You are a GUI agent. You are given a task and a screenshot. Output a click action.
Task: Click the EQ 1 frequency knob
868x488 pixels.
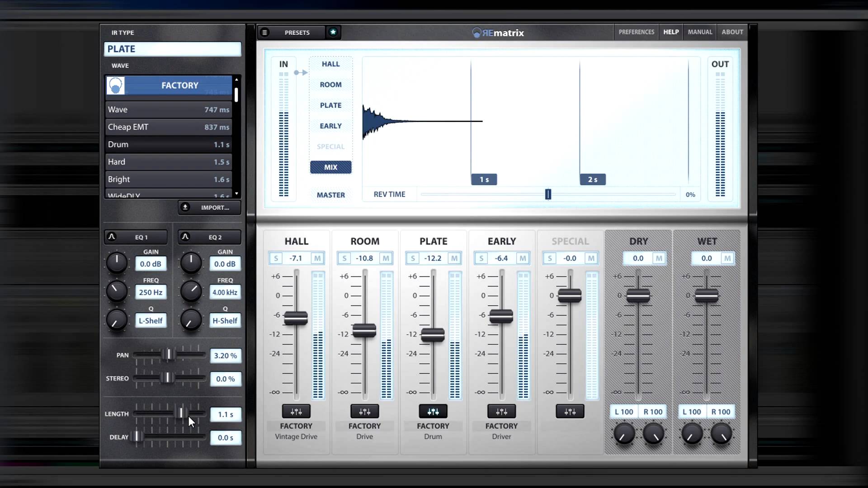(117, 291)
